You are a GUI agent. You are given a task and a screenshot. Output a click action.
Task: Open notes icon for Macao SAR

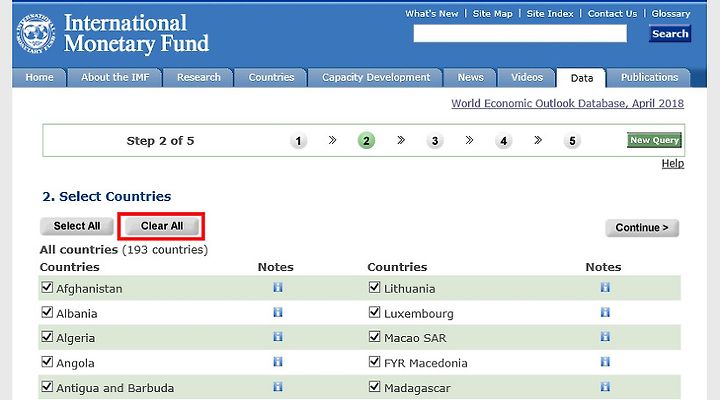coord(605,337)
